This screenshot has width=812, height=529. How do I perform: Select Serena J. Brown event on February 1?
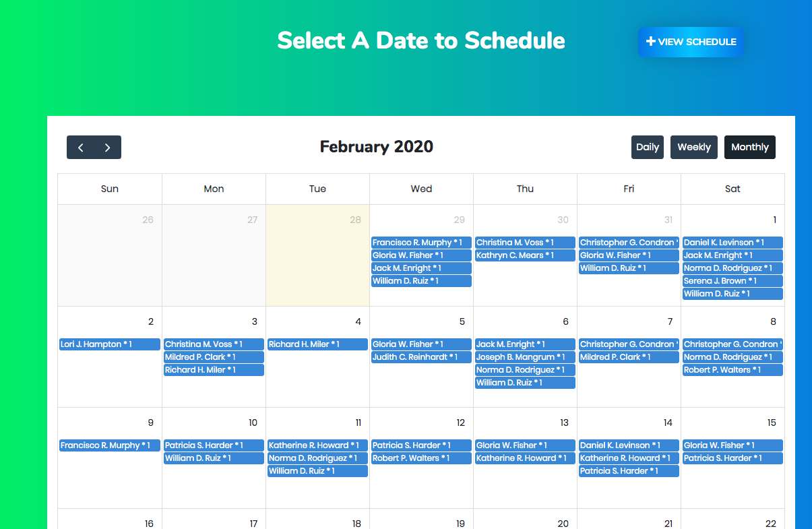[732, 281]
